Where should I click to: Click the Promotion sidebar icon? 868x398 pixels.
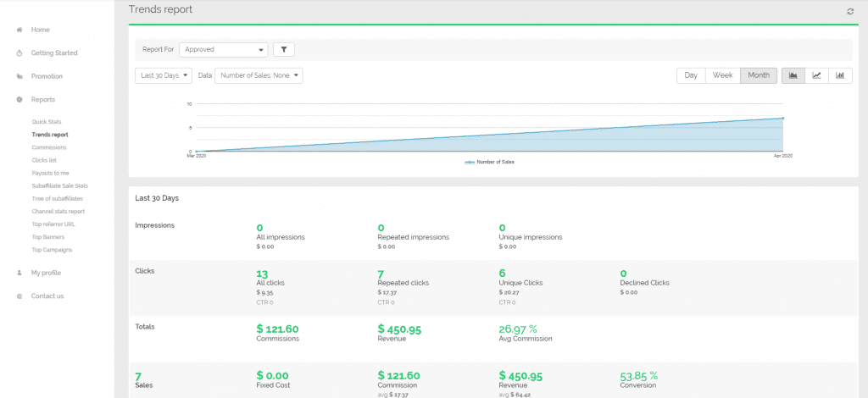(x=19, y=76)
